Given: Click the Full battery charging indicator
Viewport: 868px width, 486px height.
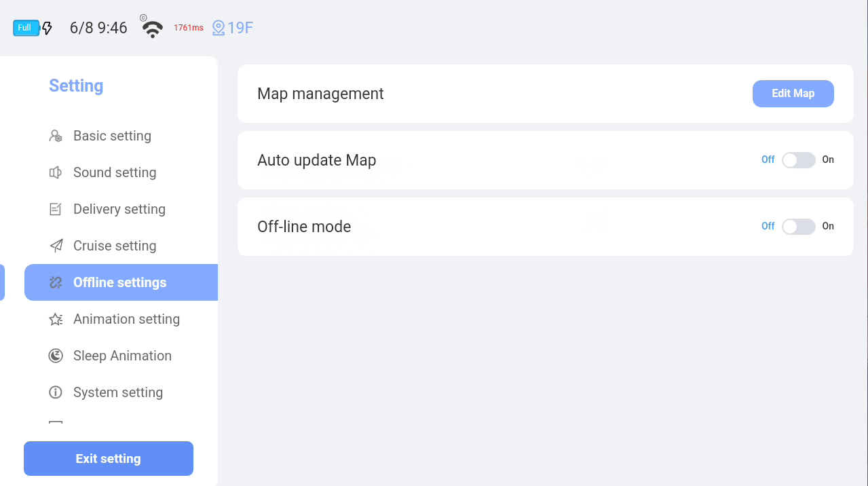Looking at the screenshot, I should click(33, 28).
